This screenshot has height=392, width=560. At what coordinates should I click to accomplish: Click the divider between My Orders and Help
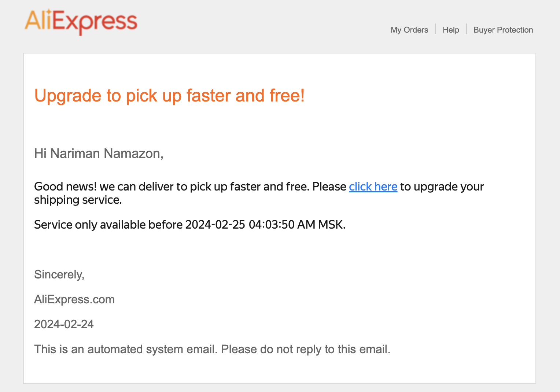tap(435, 29)
